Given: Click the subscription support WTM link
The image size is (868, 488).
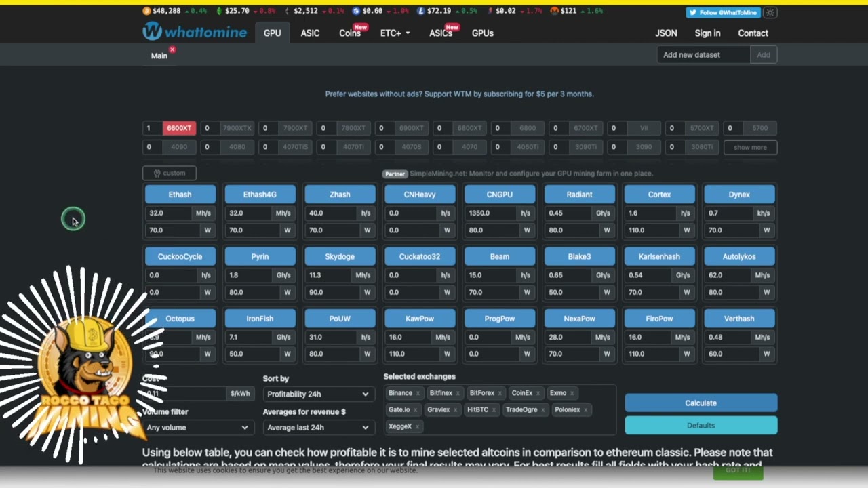Looking at the screenshot, I should coord(460,94).
